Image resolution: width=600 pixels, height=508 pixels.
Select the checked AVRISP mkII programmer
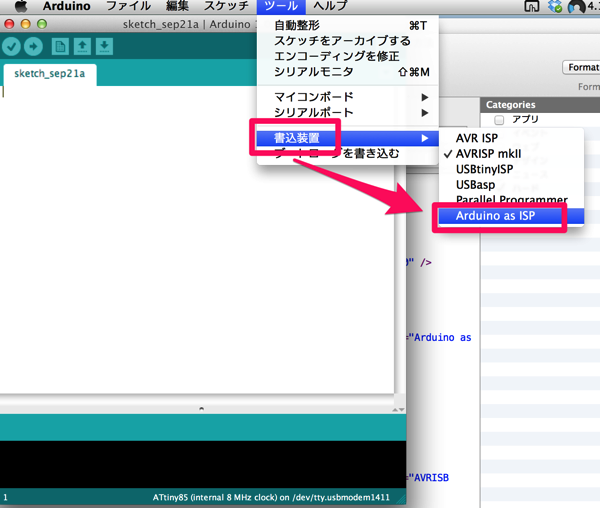[511, 154]
